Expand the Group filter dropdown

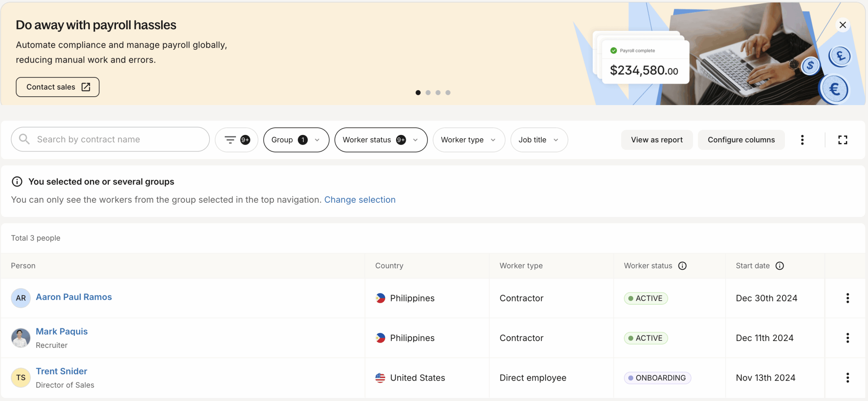[296, 140]
